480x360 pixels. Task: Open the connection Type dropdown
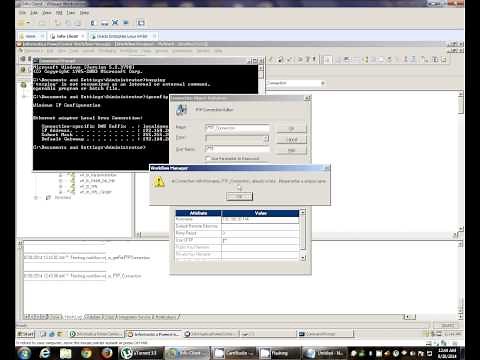[266, 138]
